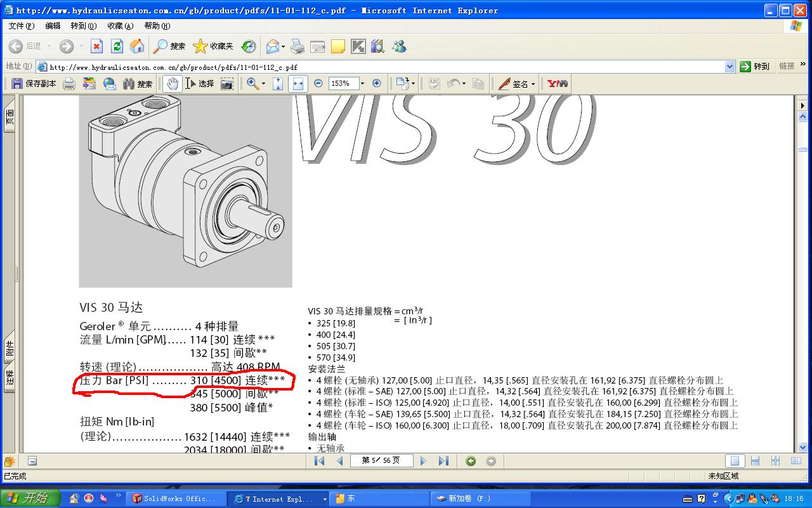
Task: Expand the rotate/page tool dropdown
Action: coord(413,84)
